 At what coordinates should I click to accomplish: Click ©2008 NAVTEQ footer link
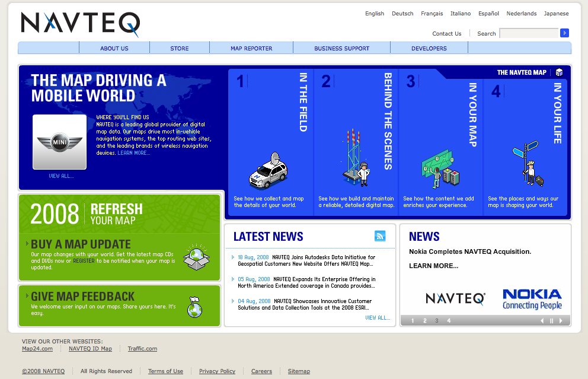[43, 371]
